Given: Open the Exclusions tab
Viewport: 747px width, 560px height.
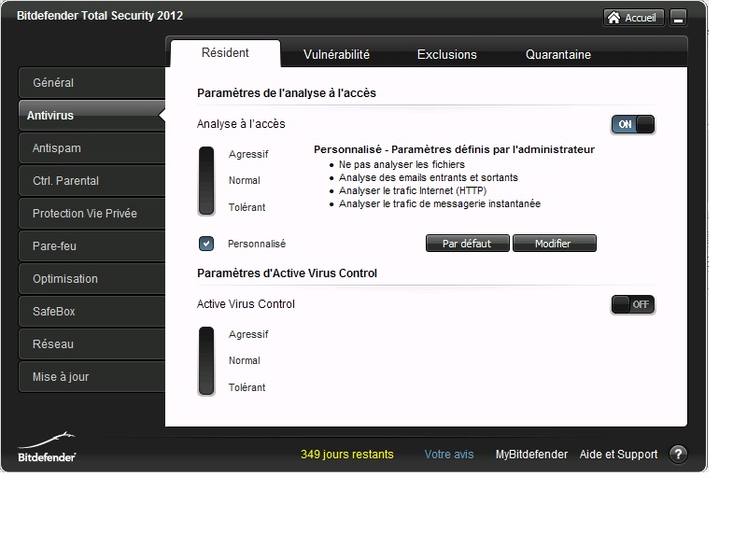Looking at the screenshot, I should pos(447,55).
